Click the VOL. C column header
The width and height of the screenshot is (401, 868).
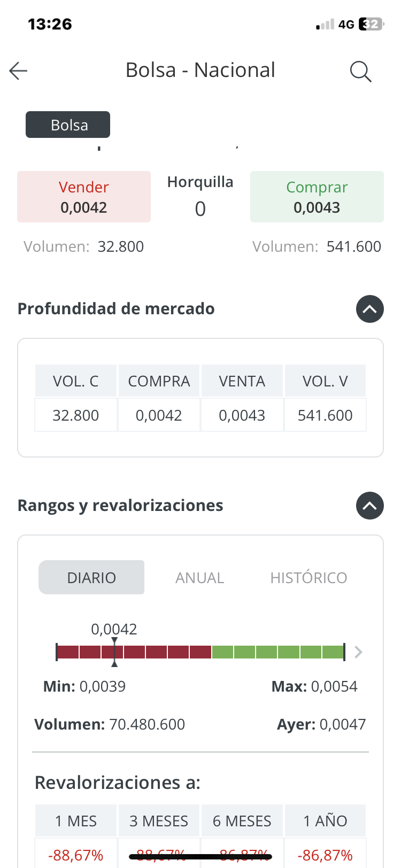(x=76, y=381)
